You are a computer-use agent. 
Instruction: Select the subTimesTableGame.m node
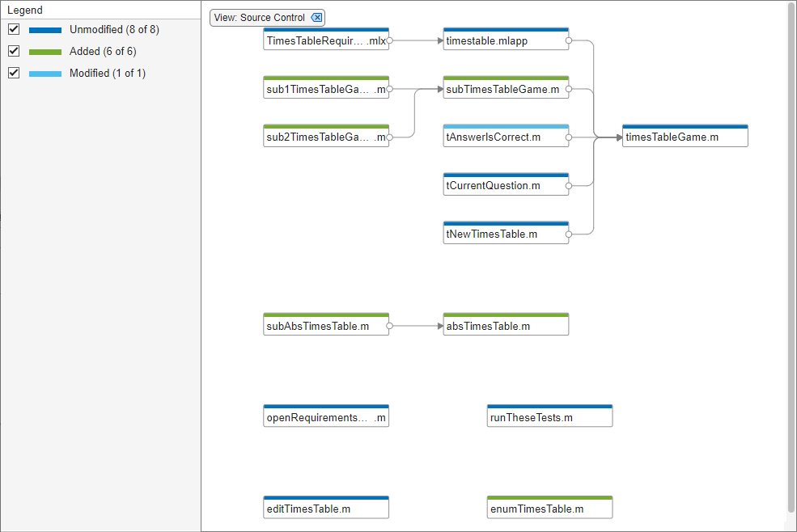click(x=505, y=89)
